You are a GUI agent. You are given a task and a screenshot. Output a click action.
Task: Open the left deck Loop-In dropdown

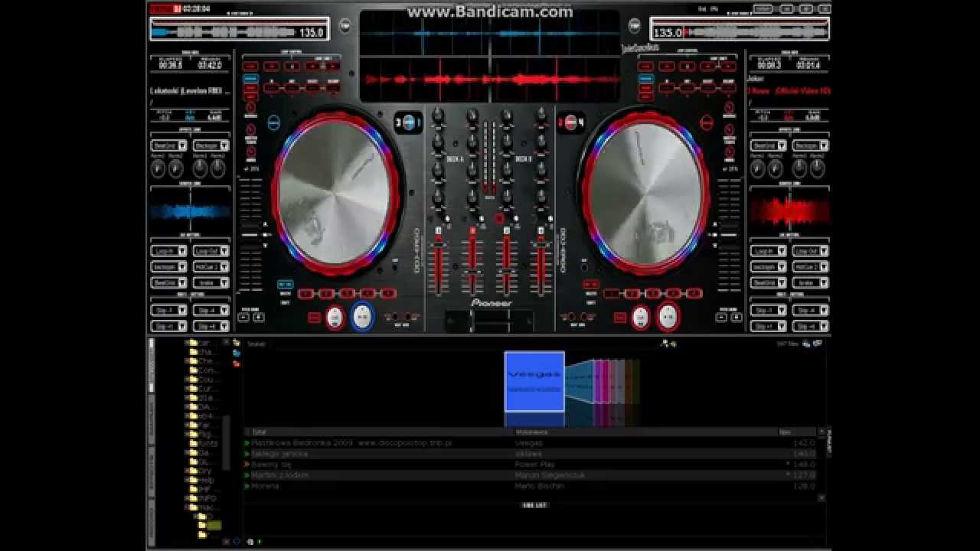pos(169,251)
